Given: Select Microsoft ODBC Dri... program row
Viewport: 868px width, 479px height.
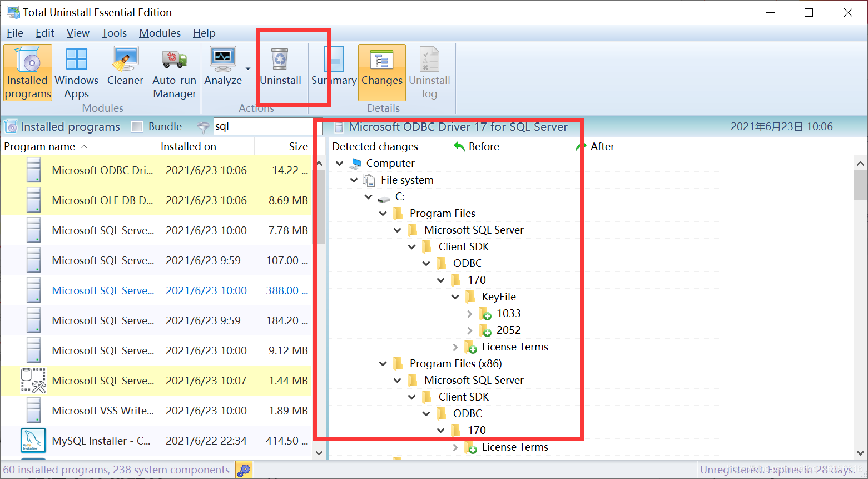Looking at the screenshot, I should (156, 170).
